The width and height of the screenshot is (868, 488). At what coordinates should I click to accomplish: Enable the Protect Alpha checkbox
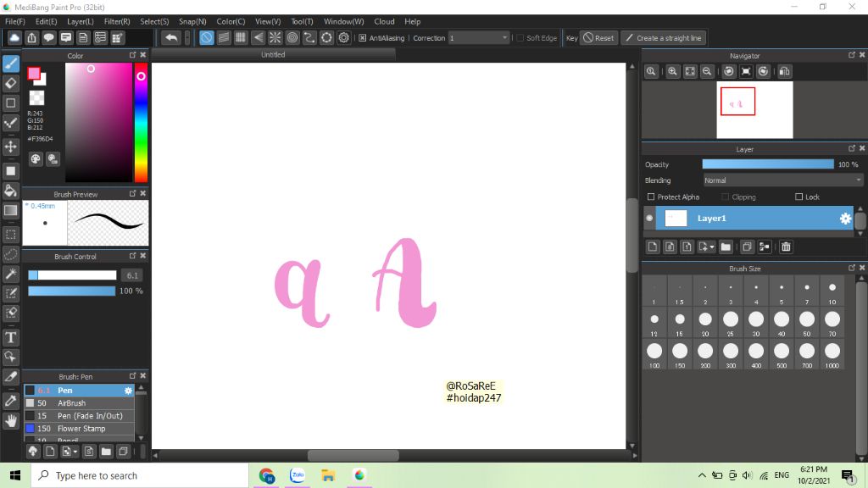[x=650, y=197]
